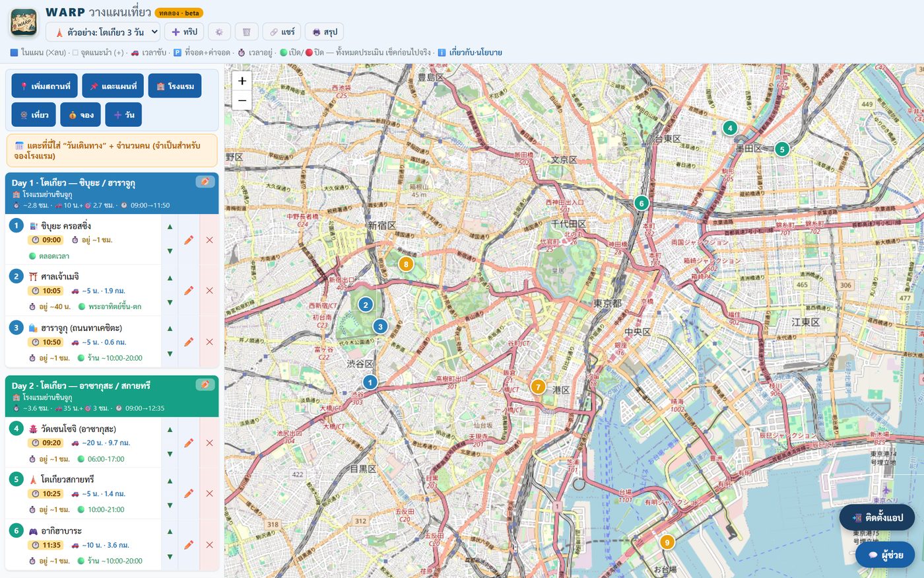This screenshot has height=578, width=924.
Task: Edit Day 2 header with pencil icon
Action: [205, 384]
